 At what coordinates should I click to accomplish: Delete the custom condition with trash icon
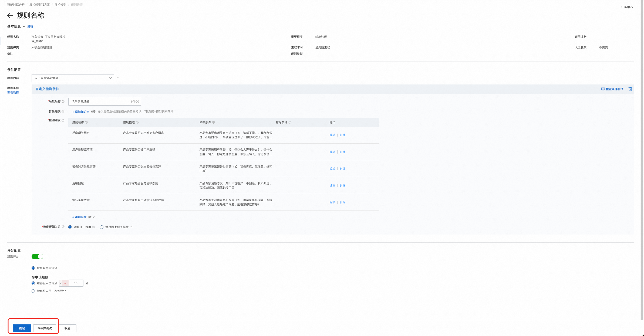click(x=630, y=89)
